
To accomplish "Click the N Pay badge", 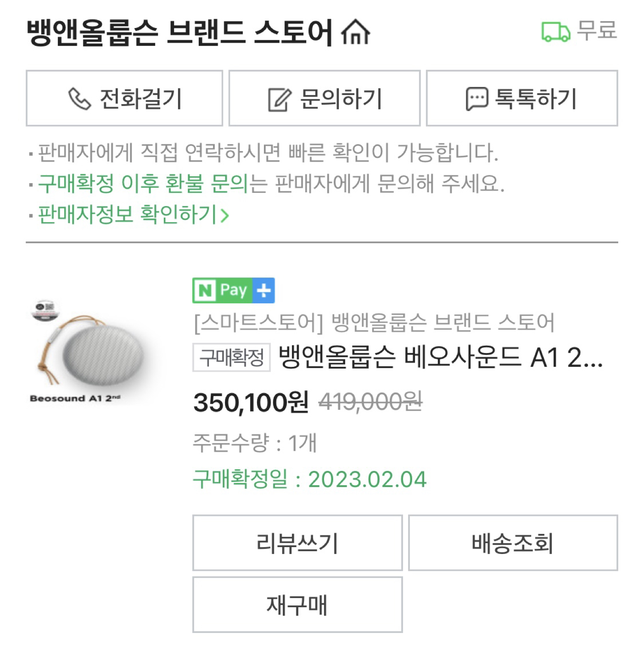I will click(x=223, y=290).
